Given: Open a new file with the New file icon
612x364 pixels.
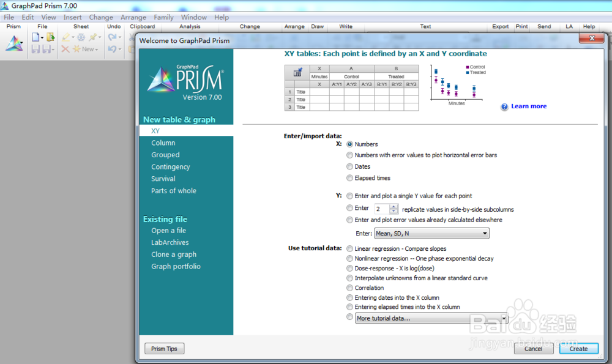Looking at the screenshot, I should 36,37.
